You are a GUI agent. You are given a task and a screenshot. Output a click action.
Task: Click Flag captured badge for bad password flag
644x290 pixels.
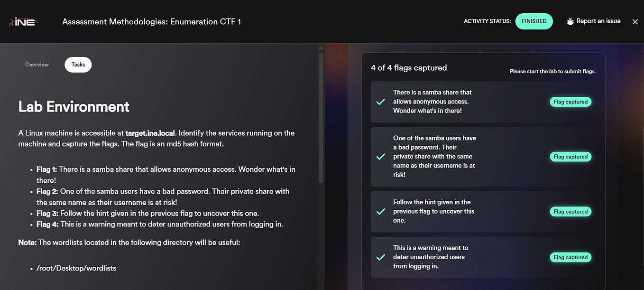[570, 157]
